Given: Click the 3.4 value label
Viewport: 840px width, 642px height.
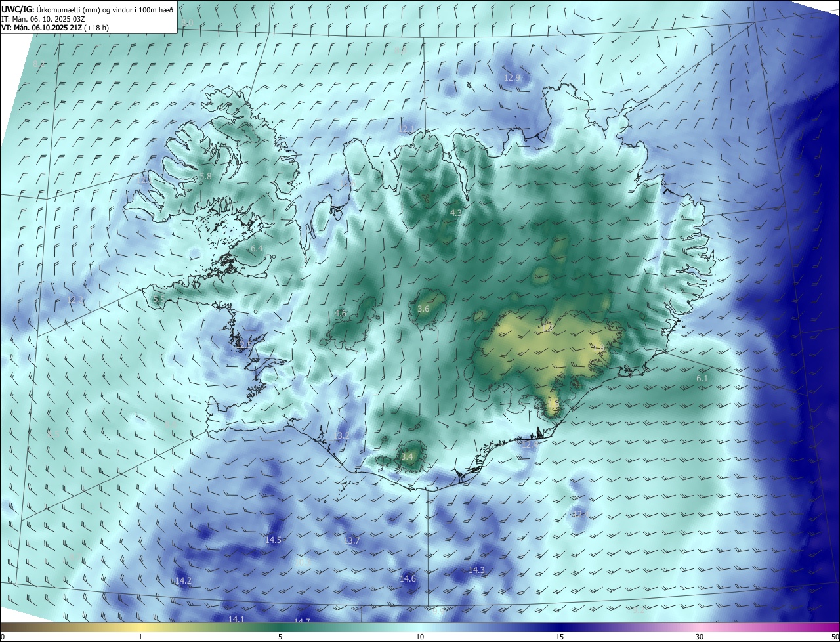Looking at the screenshot, I should [408, 456].
